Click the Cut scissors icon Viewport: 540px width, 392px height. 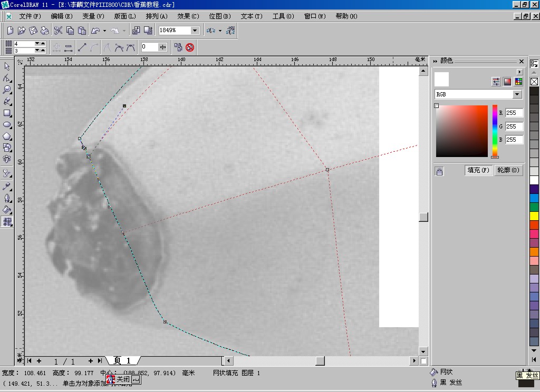click(x=58, y=31)
